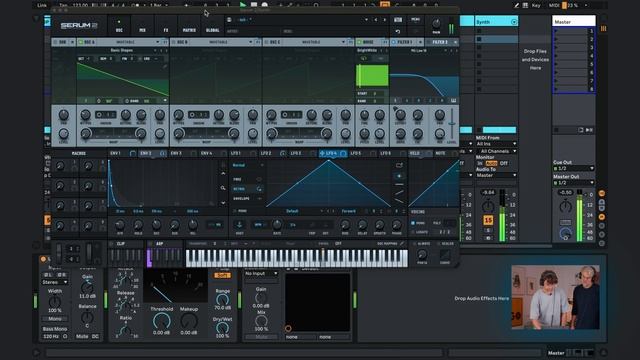
Task: Switch to the FILTER 2 tab
Action: 440,42
